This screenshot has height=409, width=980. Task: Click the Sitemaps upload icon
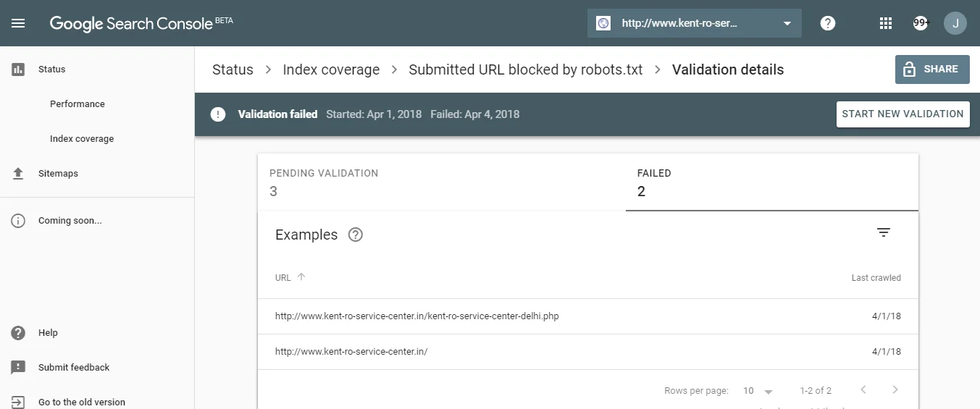(18, 174)
